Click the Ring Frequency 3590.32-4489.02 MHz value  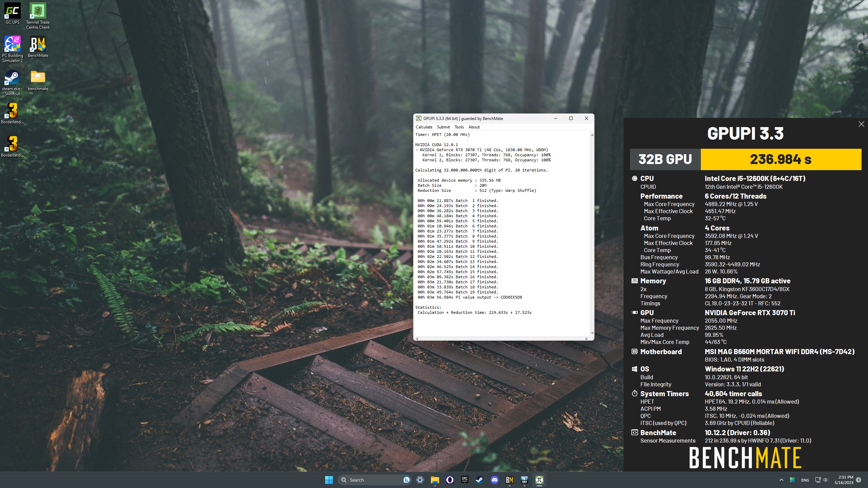(732, 264)
